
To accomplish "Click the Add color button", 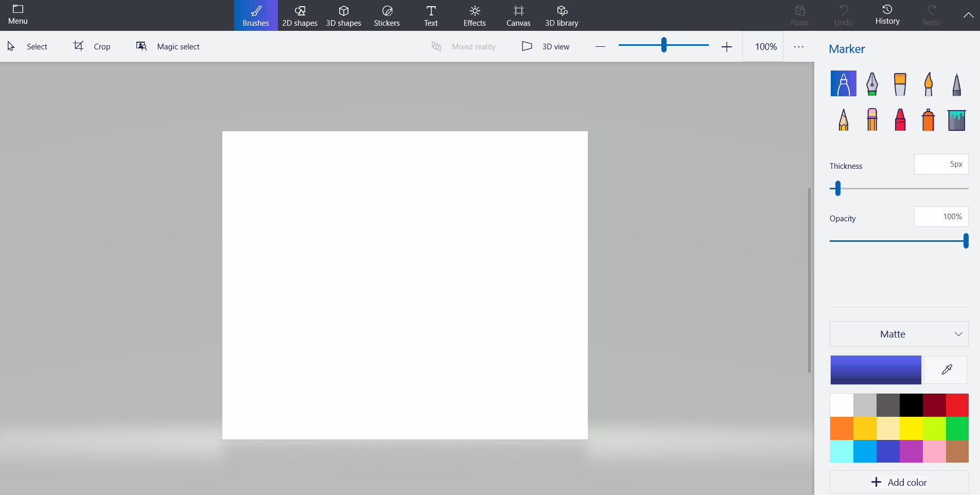I will (x=899, y=482).
